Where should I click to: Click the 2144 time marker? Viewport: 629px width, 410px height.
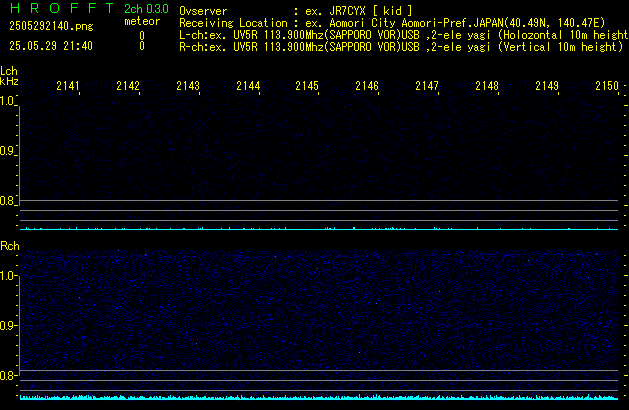coord(248,86)
